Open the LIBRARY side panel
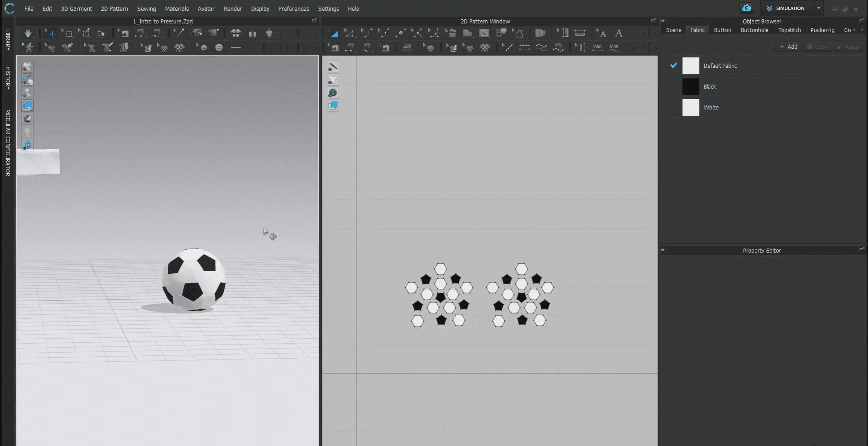The width and height of the screenshot is (868, 446). click(x=7, y=40)
